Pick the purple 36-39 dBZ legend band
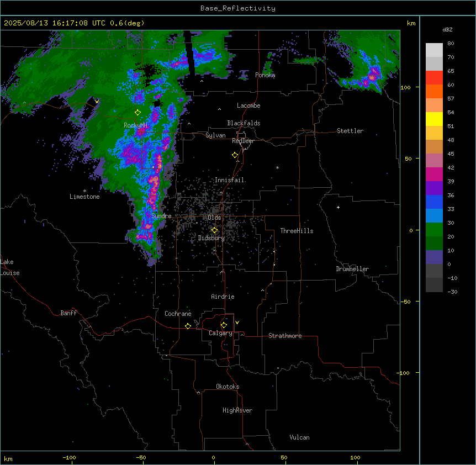The width and height of the screenshot is (476, 465). [434, 188]
